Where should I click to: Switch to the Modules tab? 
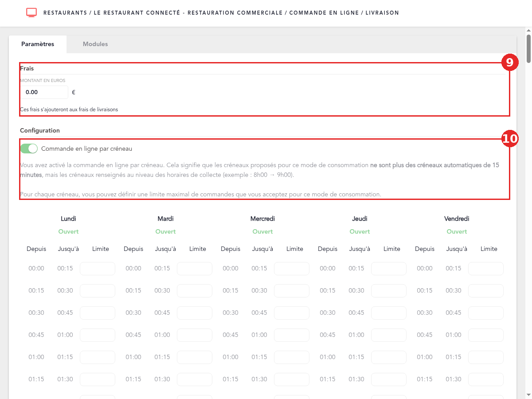coord(95,44)
